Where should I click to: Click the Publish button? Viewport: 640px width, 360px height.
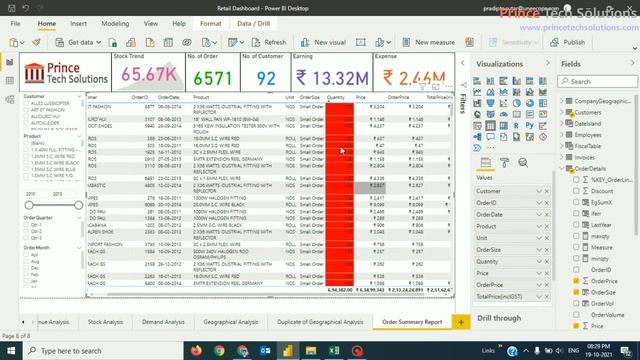click(x=567, y=42)
